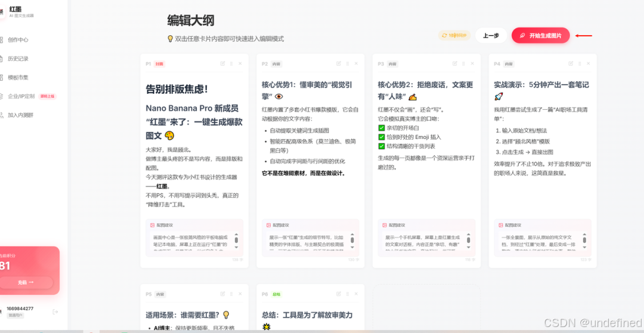Click edit icon on card P3
This screenshot has width=644, height=333.
[455, 63]
